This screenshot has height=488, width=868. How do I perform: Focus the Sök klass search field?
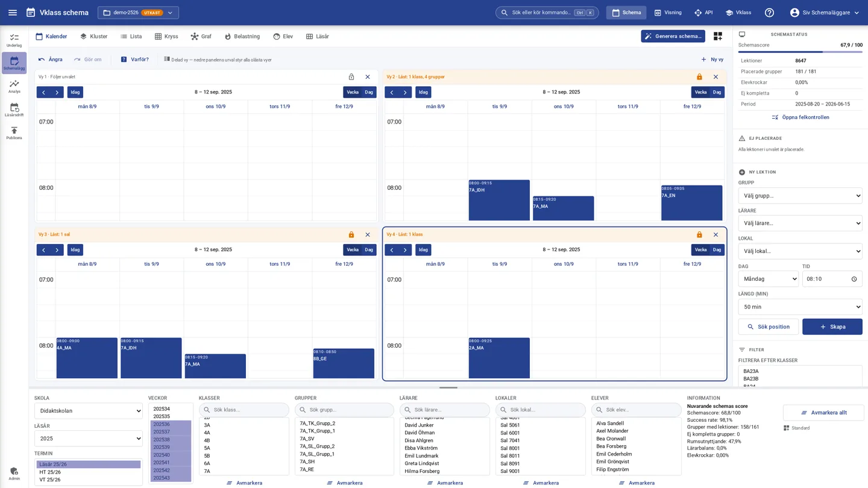(x=244, y=410)
